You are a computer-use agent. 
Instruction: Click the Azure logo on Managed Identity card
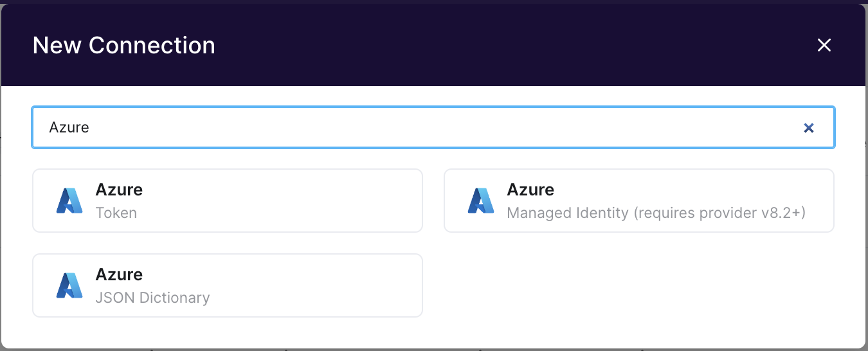pyautogui.click(x=481, y=201)
